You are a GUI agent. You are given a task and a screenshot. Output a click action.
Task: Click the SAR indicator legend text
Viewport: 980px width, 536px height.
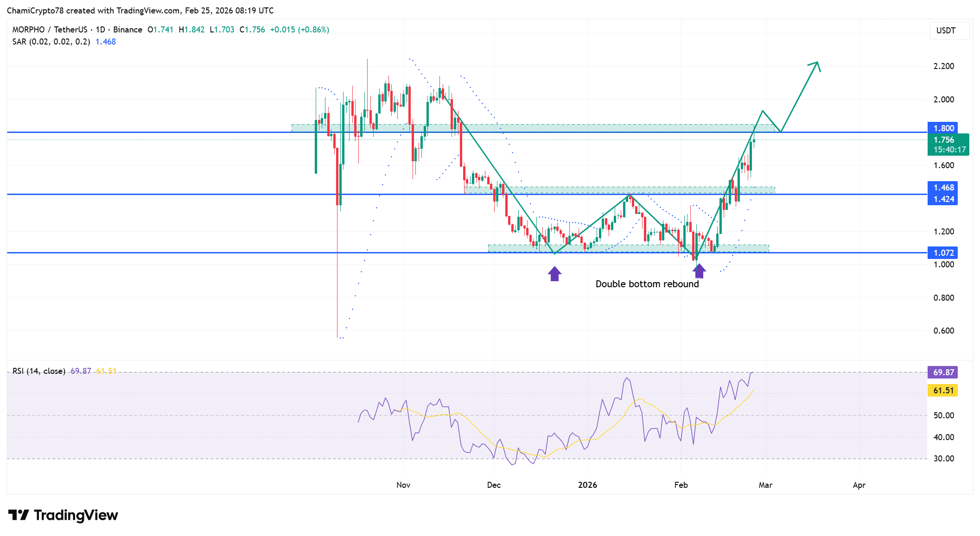(x=51, y=42)
